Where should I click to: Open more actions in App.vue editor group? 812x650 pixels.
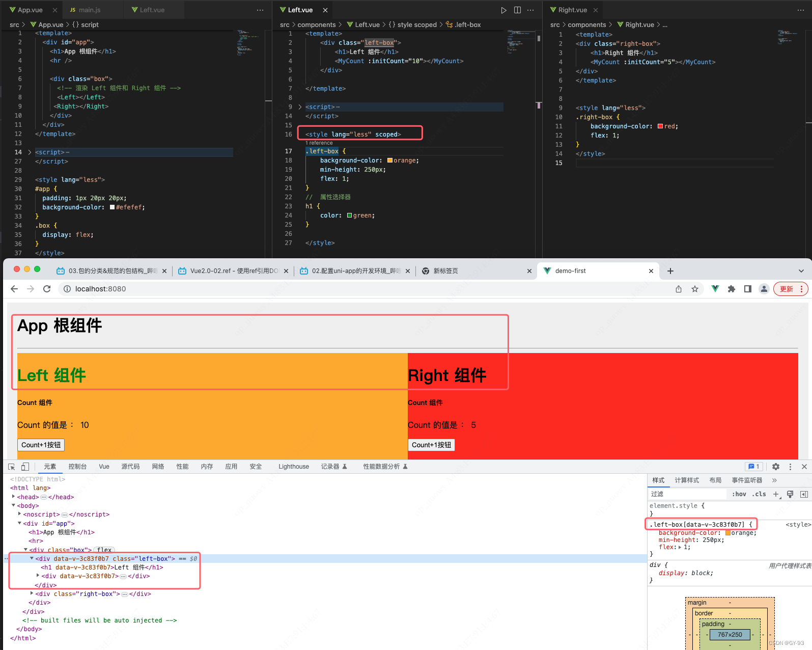click(260, 10)
